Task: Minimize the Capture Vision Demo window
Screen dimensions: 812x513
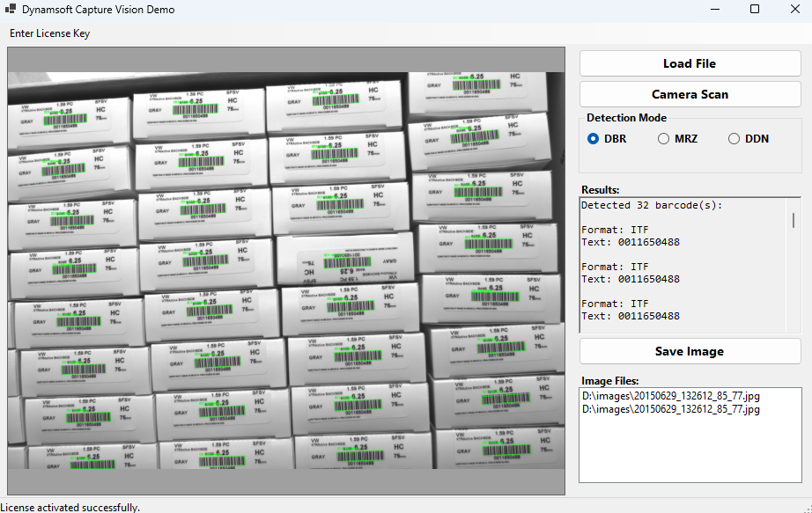Action: [x=716, y=9]
